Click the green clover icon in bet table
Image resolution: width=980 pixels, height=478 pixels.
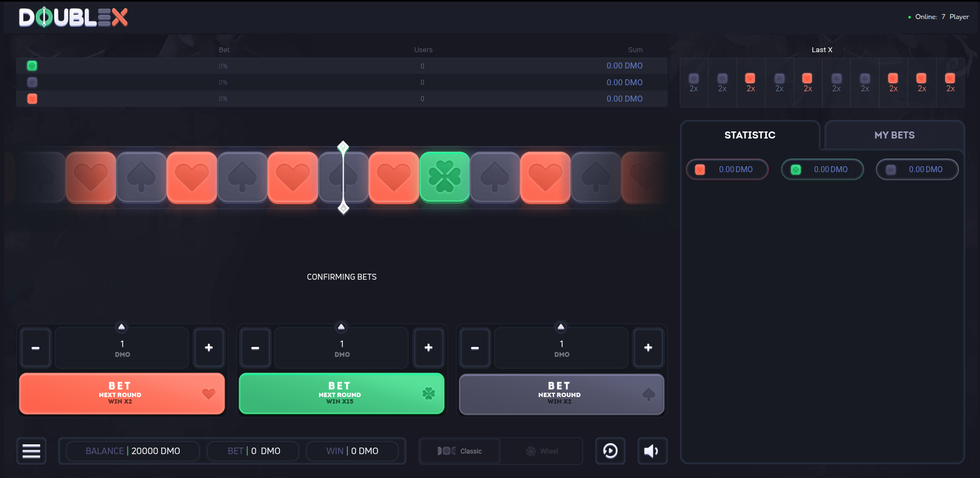(x=32, y=66)
